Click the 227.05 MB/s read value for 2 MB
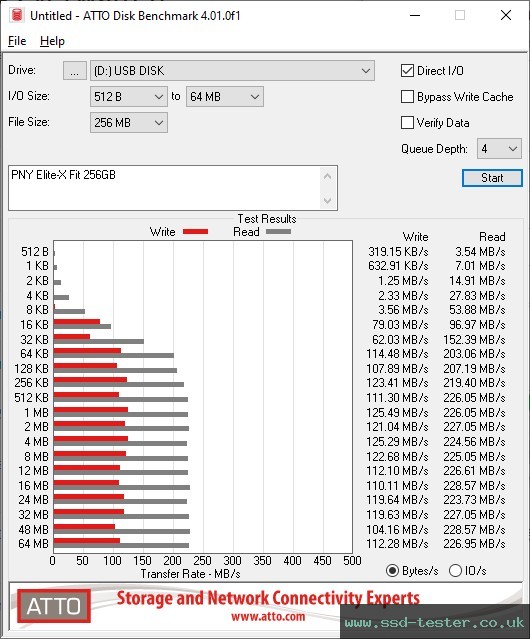The height and width of the screenshot is (639, 530). 474,427
